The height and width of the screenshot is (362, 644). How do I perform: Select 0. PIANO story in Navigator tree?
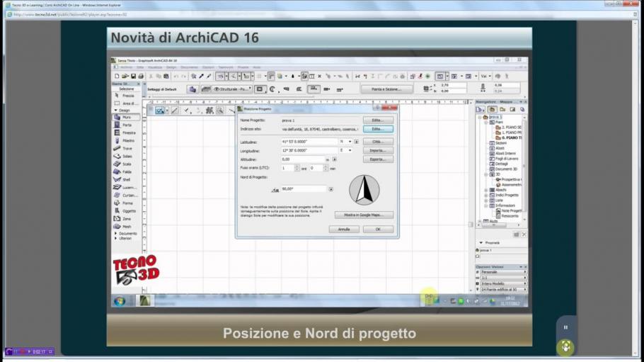(x=508, y=138)
